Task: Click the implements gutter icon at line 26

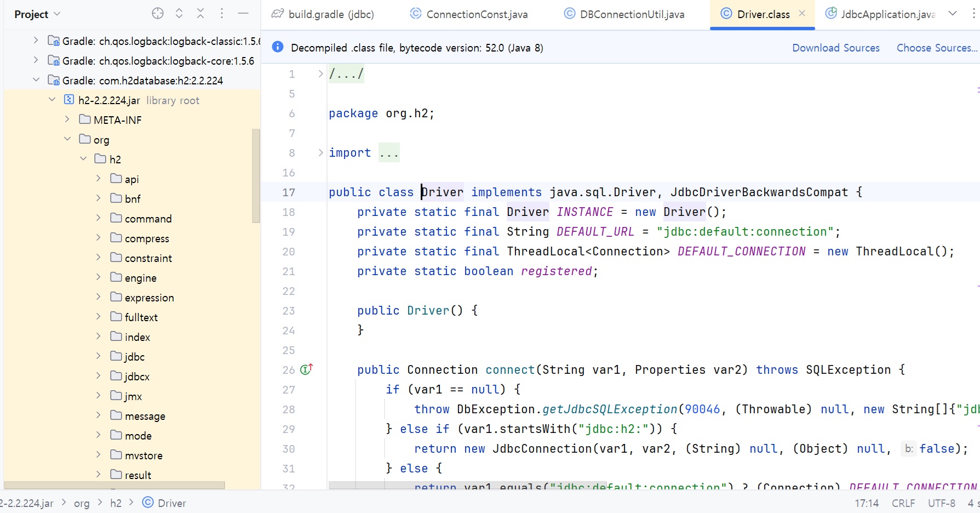Action: (x=306, y=369)
